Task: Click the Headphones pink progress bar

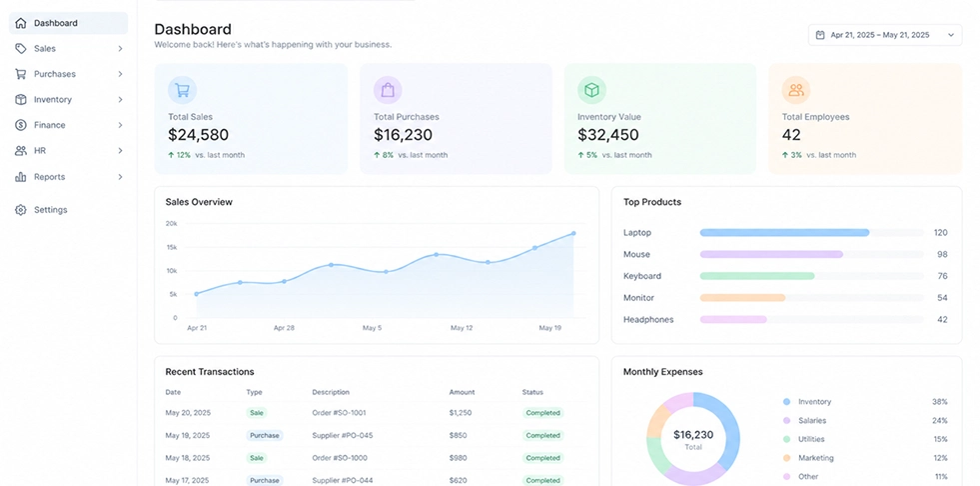Action: [x=733, y=320]
